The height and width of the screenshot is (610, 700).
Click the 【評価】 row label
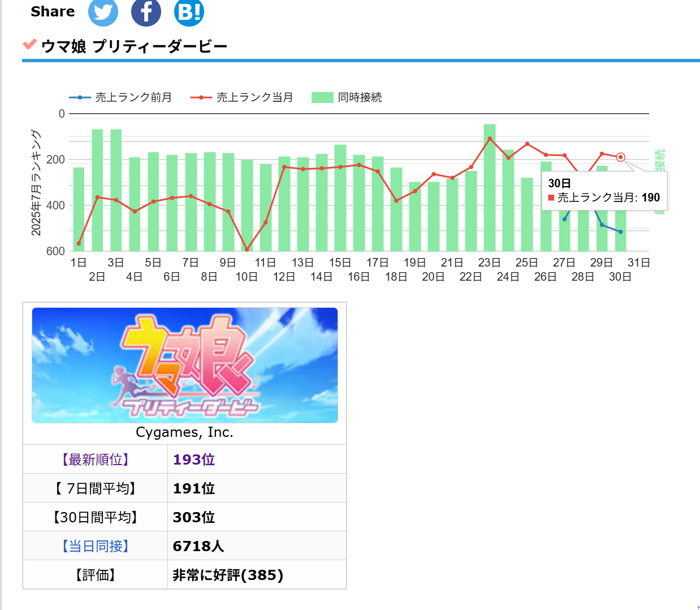(96, 575)
